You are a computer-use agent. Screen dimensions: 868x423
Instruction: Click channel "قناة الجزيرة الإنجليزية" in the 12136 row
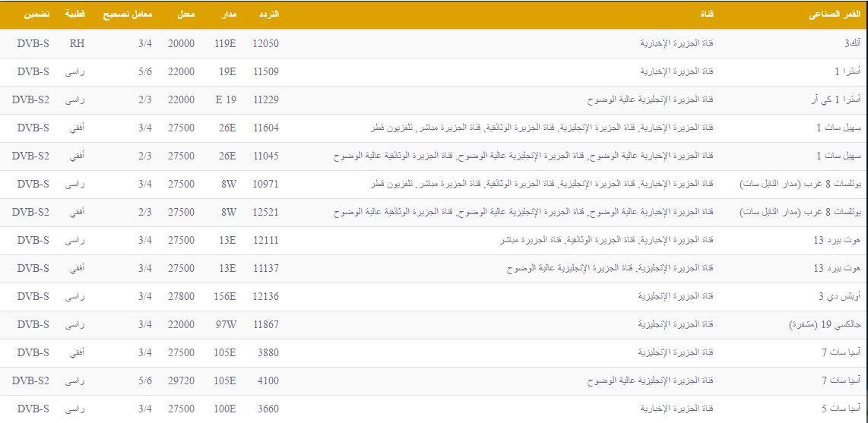(677, 297)
